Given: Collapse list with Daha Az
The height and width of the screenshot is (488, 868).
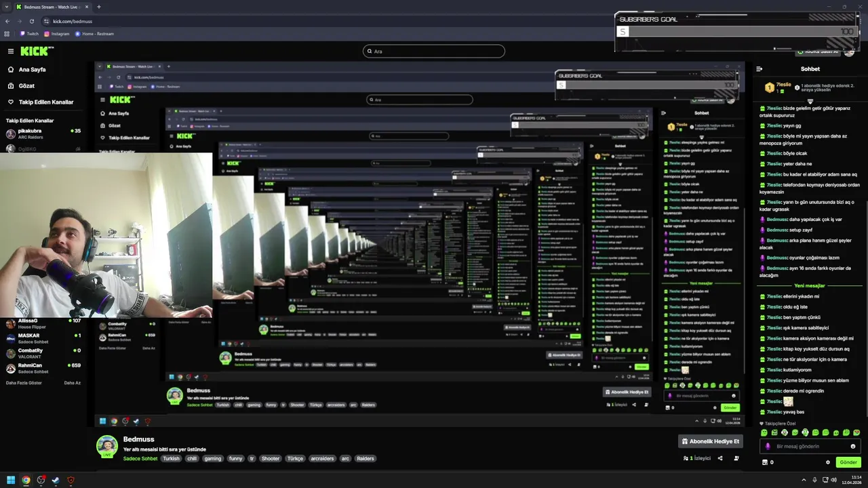Looking at the screenshot, I should (x=73, y=382).
